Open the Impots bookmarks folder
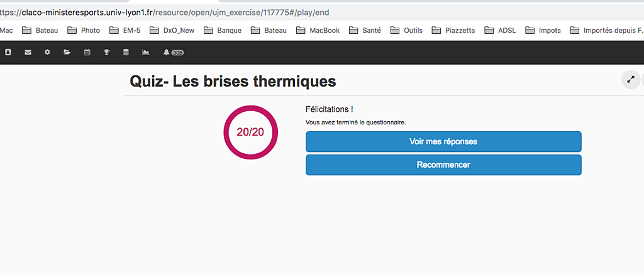 543,30
